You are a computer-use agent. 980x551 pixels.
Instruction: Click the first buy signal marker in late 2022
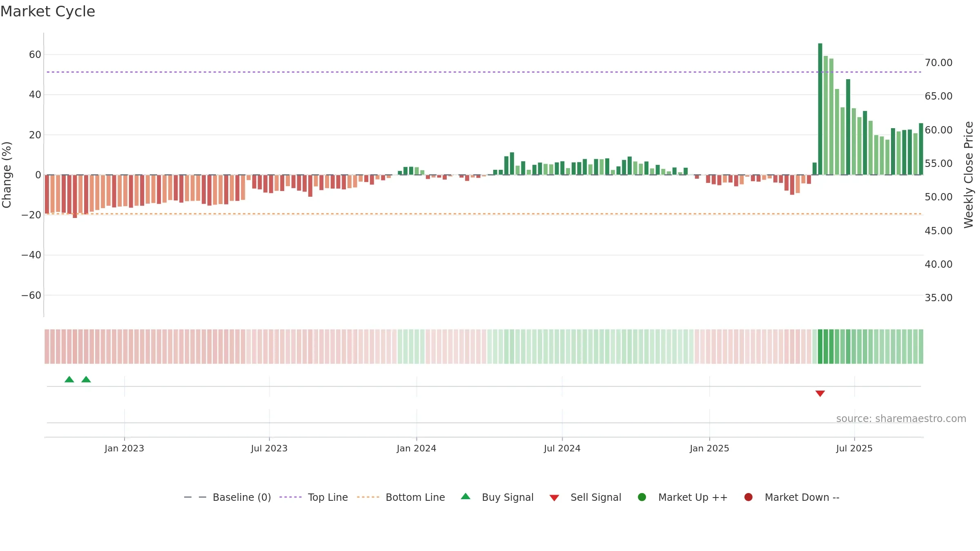point(69,379)
